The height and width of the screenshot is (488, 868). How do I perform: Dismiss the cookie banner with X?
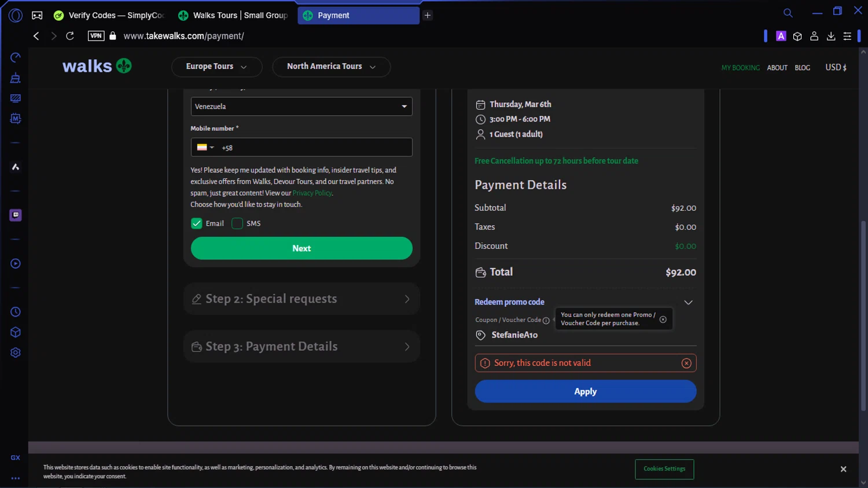point(843,469)
